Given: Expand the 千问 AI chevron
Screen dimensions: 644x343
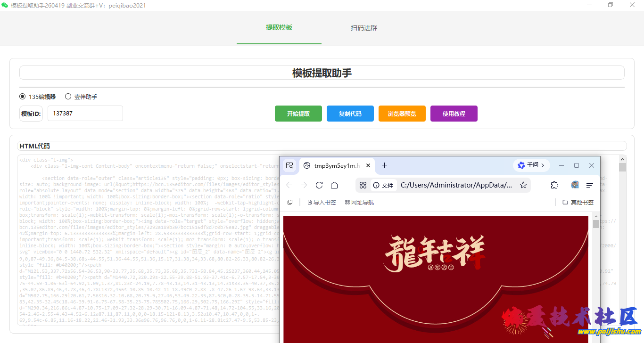Looking at the screenshot, I should [542, 165].
